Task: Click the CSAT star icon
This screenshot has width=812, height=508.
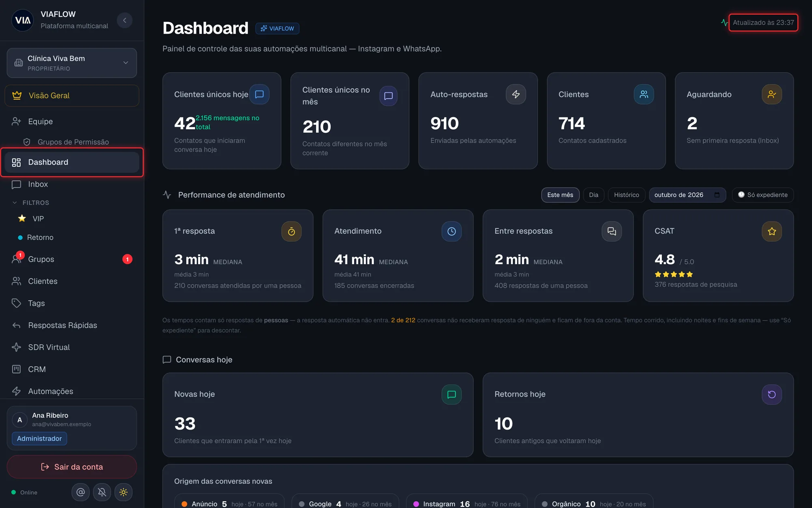Action: pos(772,232)
